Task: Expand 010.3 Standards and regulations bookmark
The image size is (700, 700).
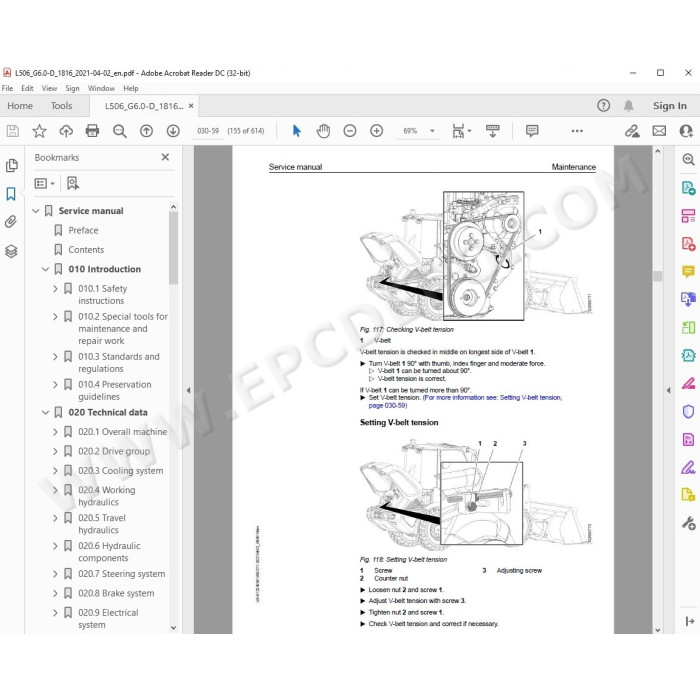Action: [55, 357]
